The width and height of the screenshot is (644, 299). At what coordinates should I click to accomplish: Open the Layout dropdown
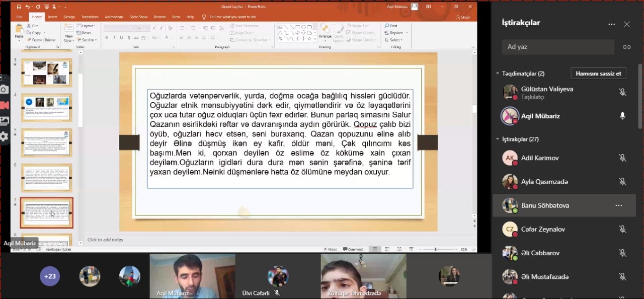(86, 26)
